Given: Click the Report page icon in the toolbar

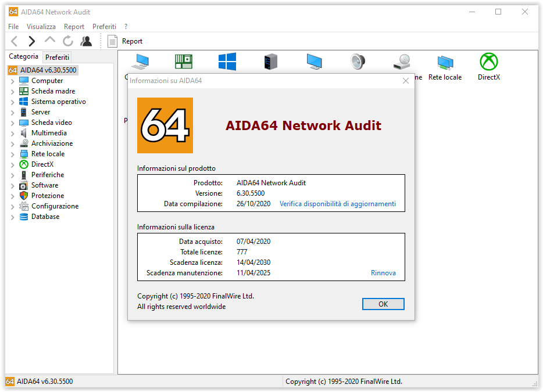Looking at the screenshot, I should point(112,41).
